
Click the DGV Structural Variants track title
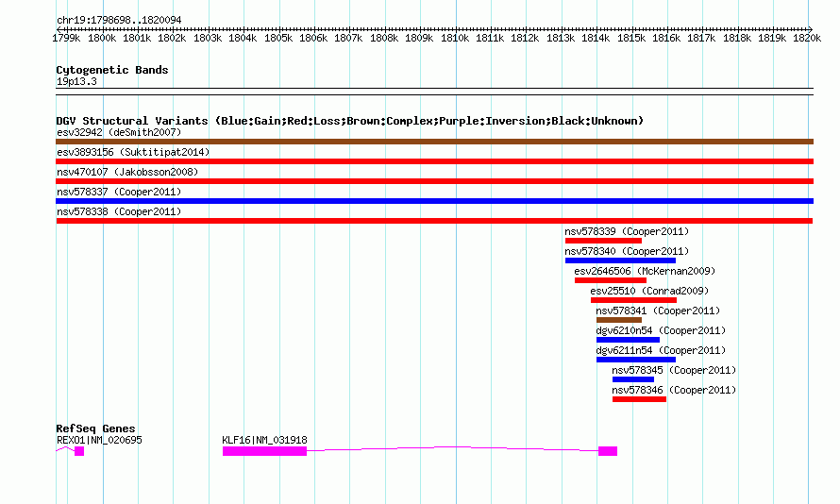tap(350, 121)
